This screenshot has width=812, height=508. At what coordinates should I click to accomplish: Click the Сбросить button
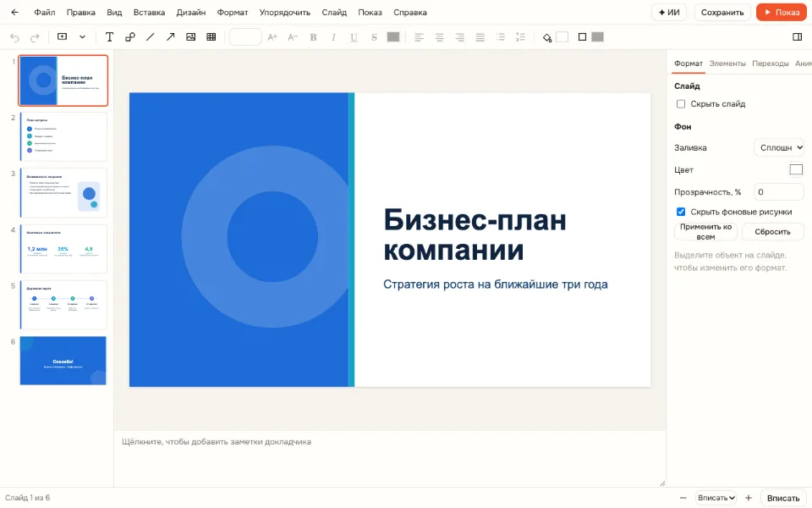(x=772, y=232)
